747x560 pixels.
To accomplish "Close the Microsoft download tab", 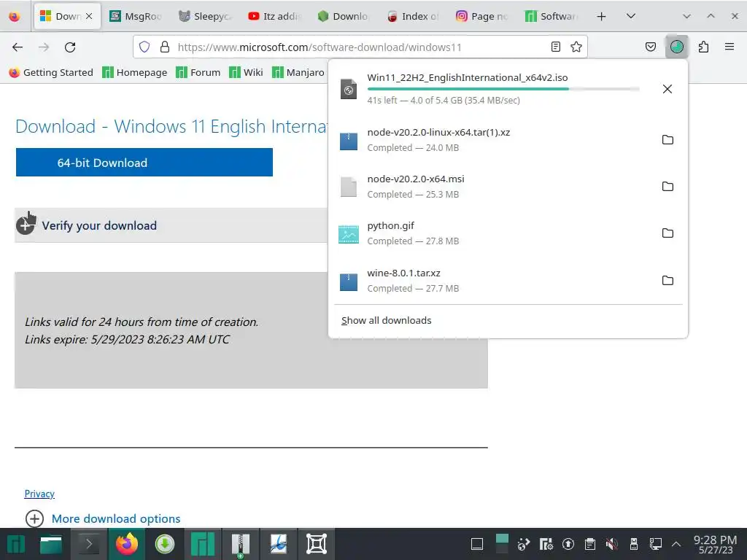I will pos(89,16).
